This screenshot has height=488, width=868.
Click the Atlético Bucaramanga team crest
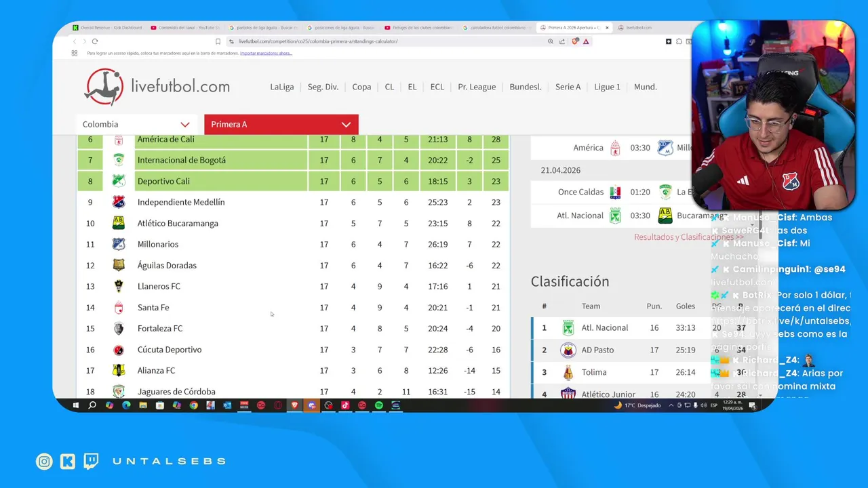[x=119, y=223]
